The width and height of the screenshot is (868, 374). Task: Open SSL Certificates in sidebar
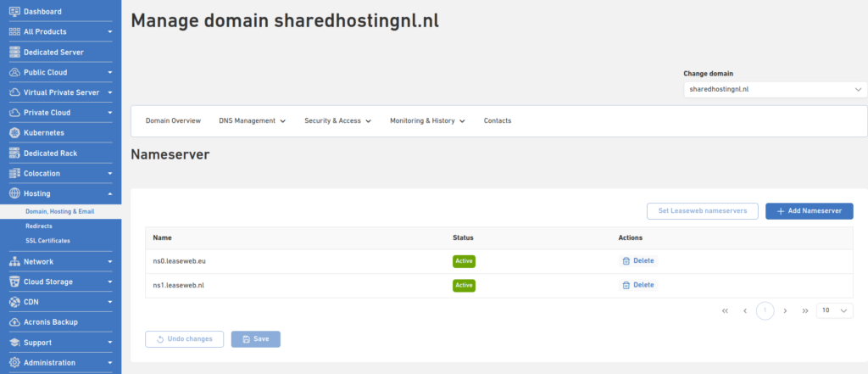pyautogui.click(x=47, y=241)
